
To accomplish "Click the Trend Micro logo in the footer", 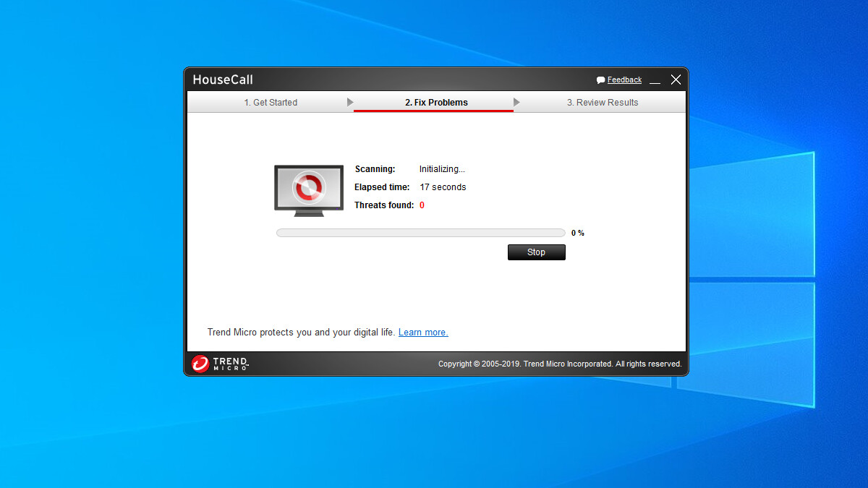I will coord(218,364).
